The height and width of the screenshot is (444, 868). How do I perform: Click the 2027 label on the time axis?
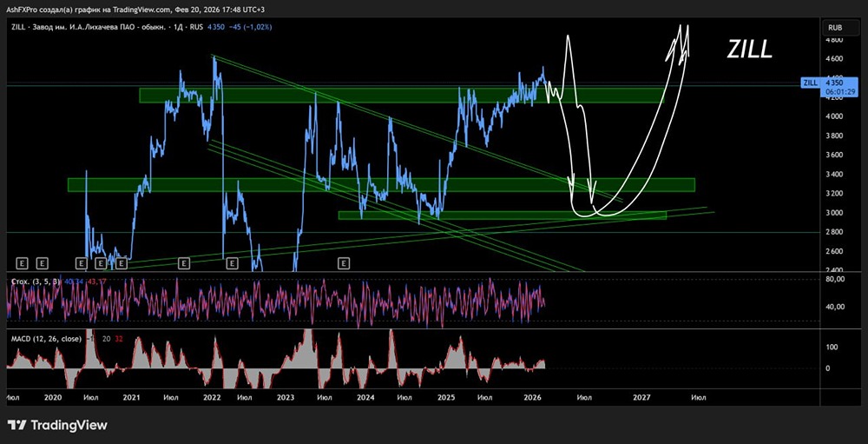641,397
